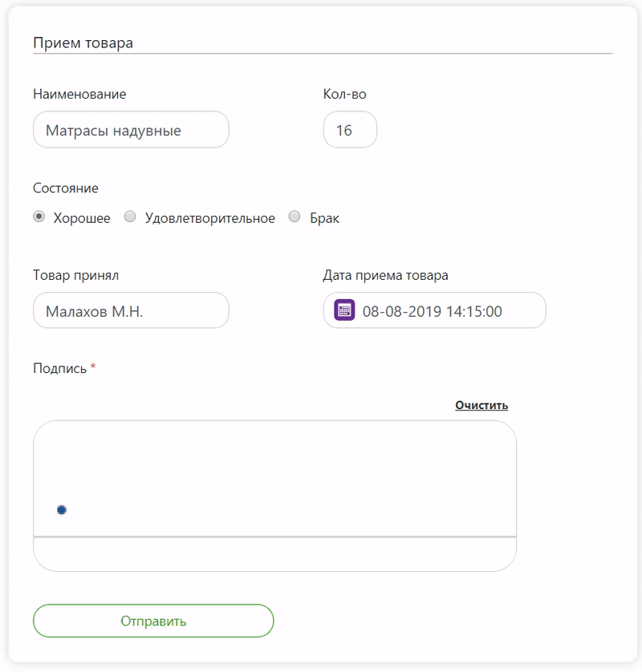Click into the Товар принял field
This screenshot has height=672, width=642.
[x=131, y=310]
